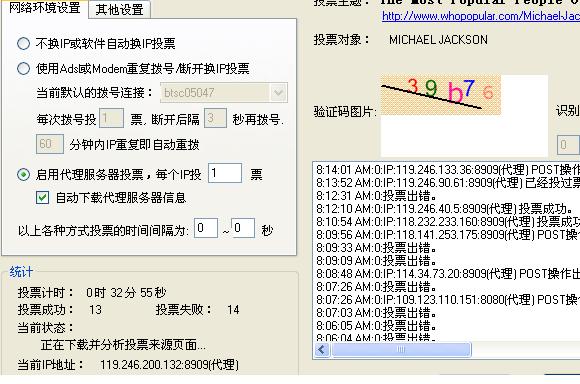Click the 投票计时 0时 32分 55秒 value
Screen dimensions: 580x384
126,293
